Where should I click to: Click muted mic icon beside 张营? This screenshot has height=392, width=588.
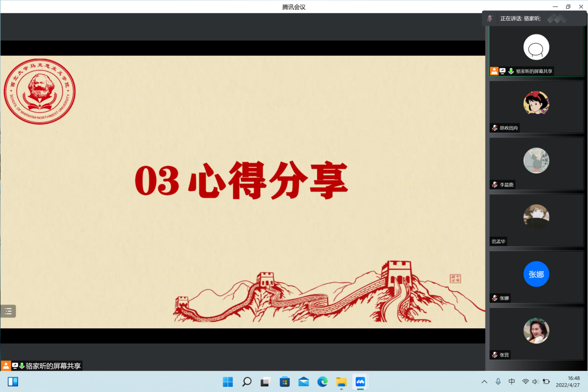click(x=495, y=355)
